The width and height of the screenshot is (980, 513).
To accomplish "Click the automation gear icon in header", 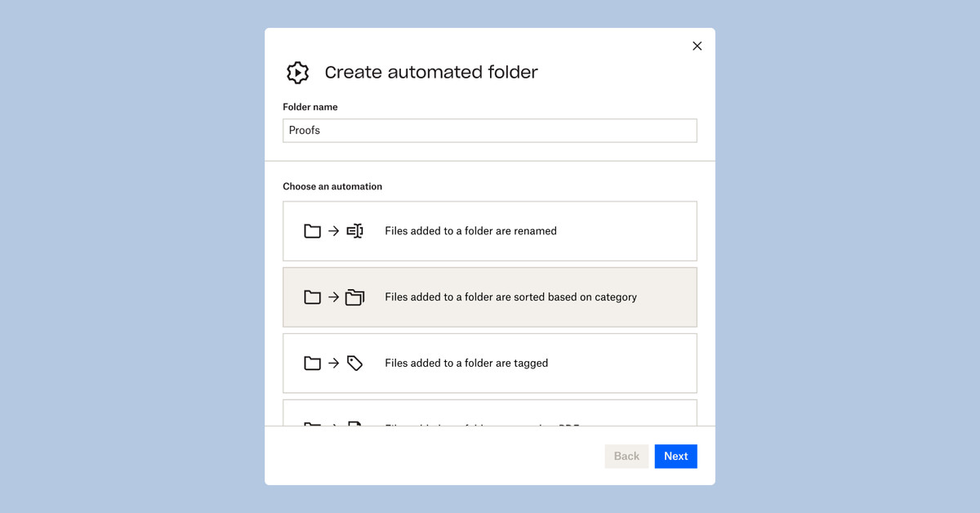I will (x=298, y=73).
